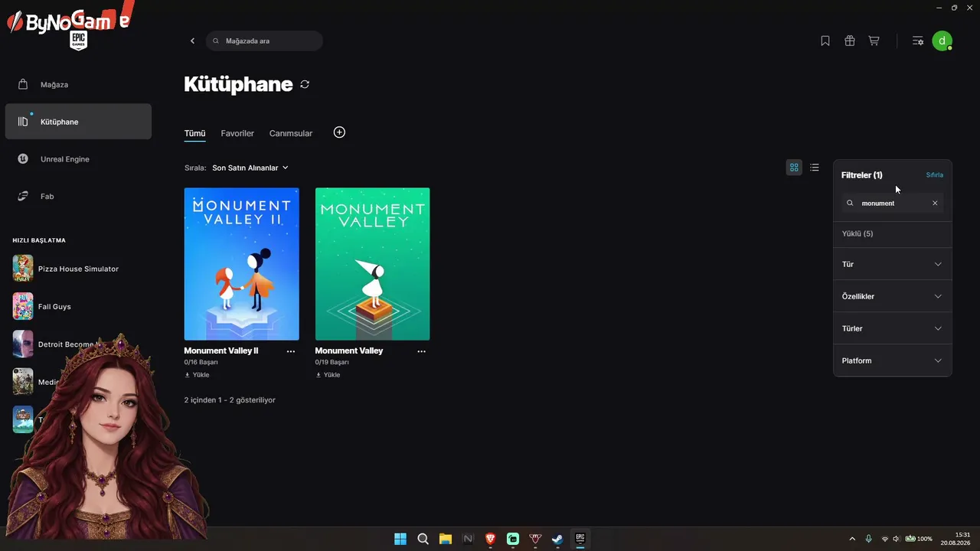Expand the Türler filter section
The image size is (980, 551).
tap(893, 328)
